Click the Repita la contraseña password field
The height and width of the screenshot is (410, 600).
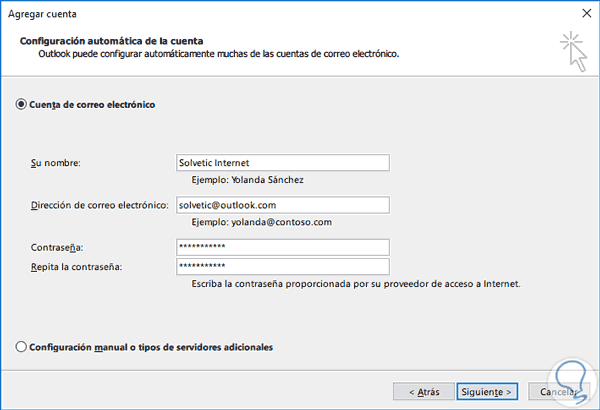[281, 266]
